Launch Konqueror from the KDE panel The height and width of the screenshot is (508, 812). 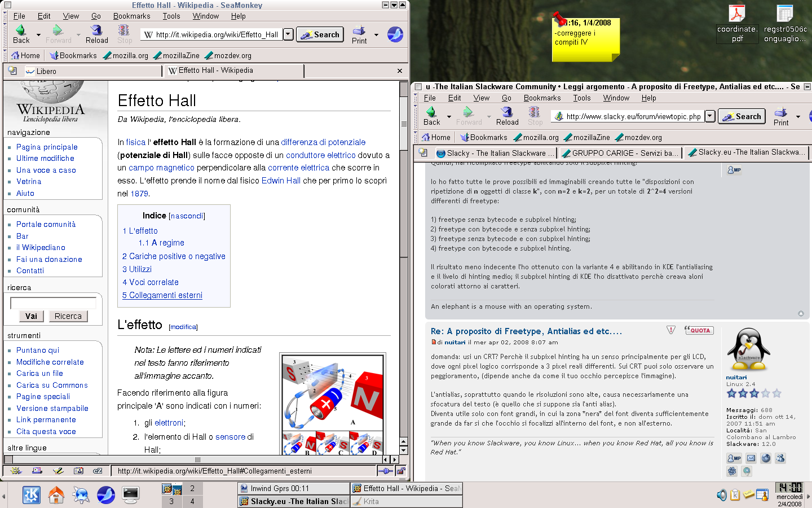(x=81, y=495)
